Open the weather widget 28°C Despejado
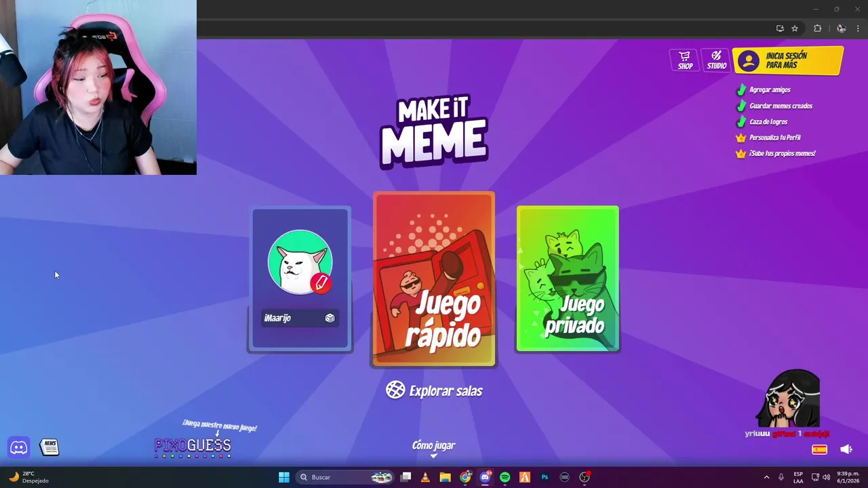The image size is (868, 488). (x=28, y=477)
